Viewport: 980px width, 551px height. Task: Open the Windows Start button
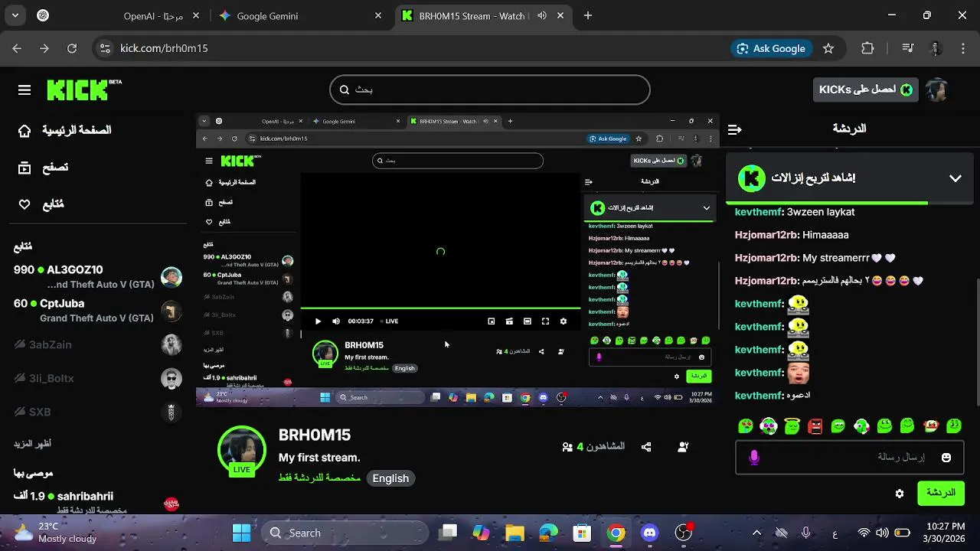(241, 533)
